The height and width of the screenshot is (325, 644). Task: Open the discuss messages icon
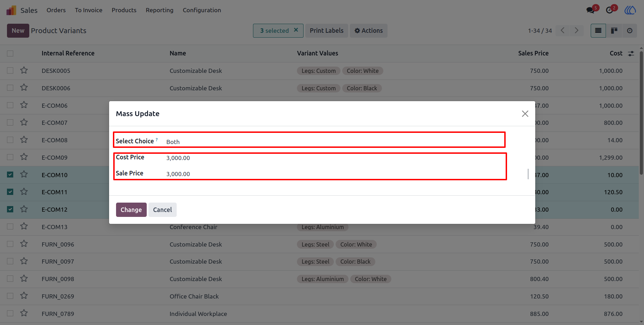[591, 10]
